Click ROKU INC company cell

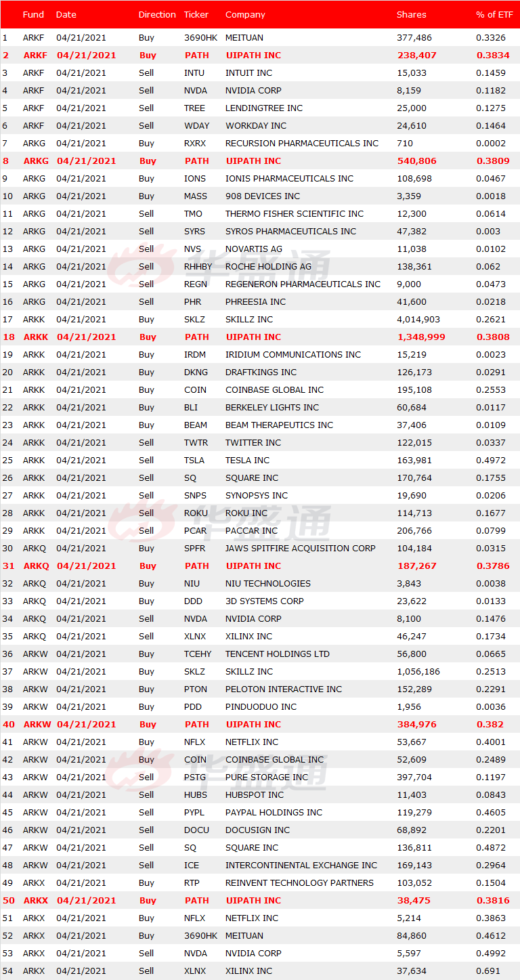pyautogui.click(x=246, y=513)
